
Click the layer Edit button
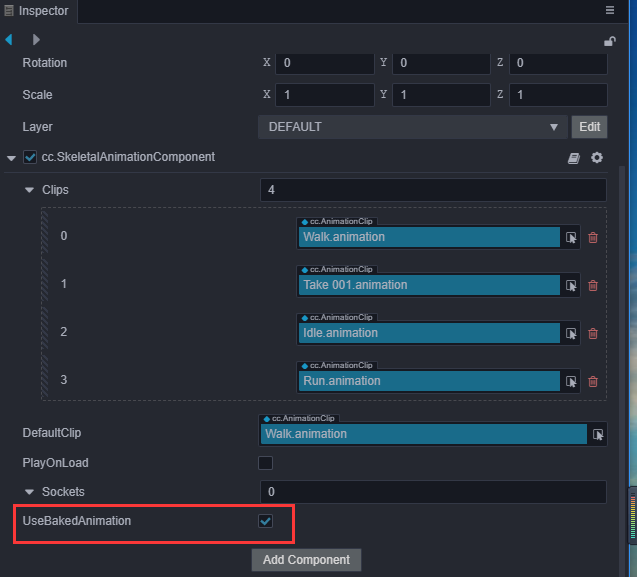pos(589,127)
